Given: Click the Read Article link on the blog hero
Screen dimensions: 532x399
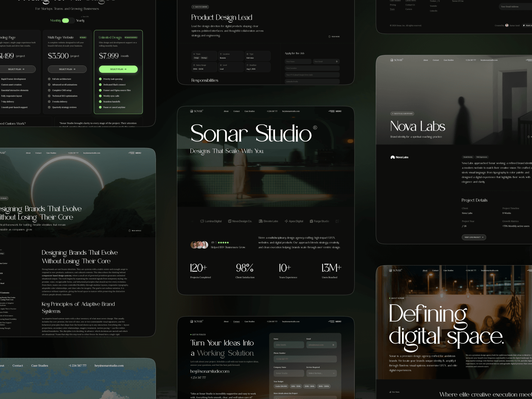Looking at the screenshot, I should (135, 230).
